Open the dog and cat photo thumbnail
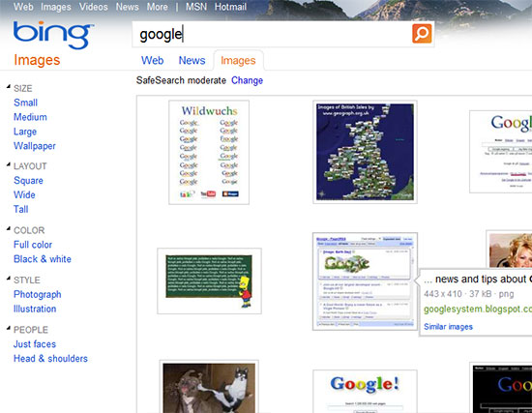This screenshot has height=413, width=532. point(209,387)
